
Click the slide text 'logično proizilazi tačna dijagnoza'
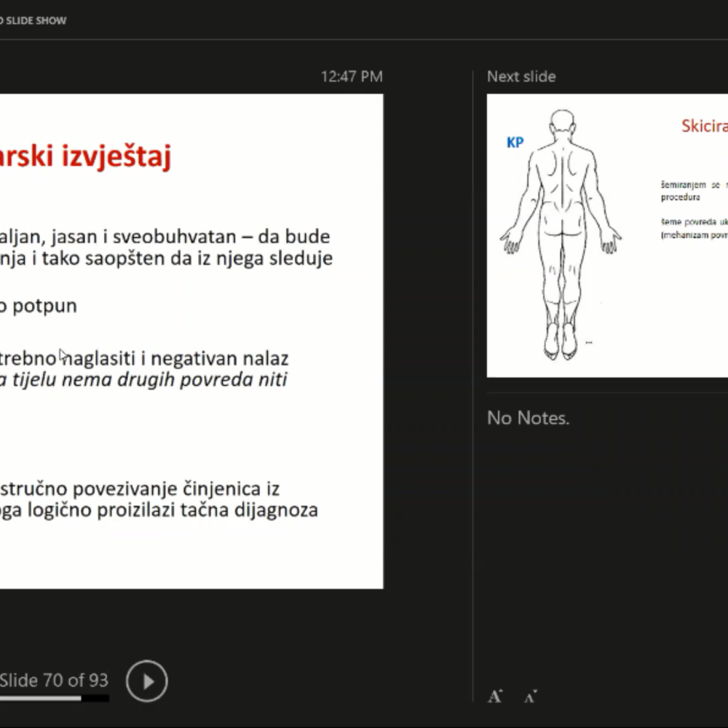173,510
